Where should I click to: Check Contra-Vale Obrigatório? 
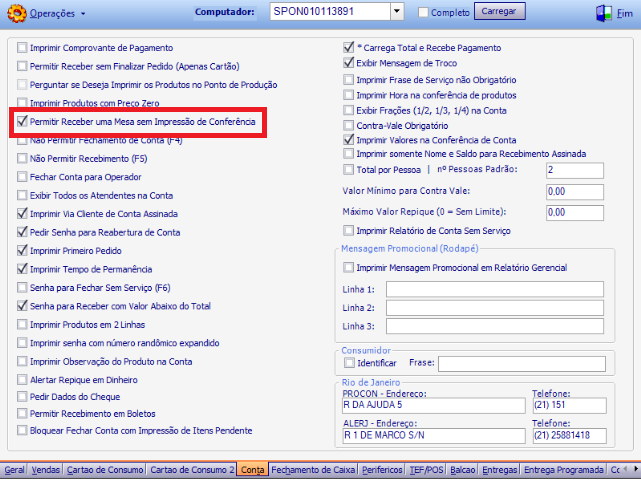point(348,125)
